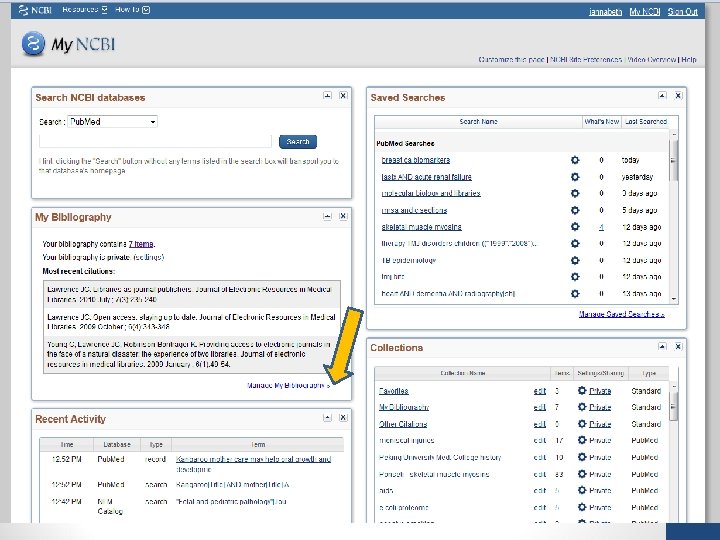
Task: Sort saved searches by Search Name header
Action: click(x=478, y=122)
